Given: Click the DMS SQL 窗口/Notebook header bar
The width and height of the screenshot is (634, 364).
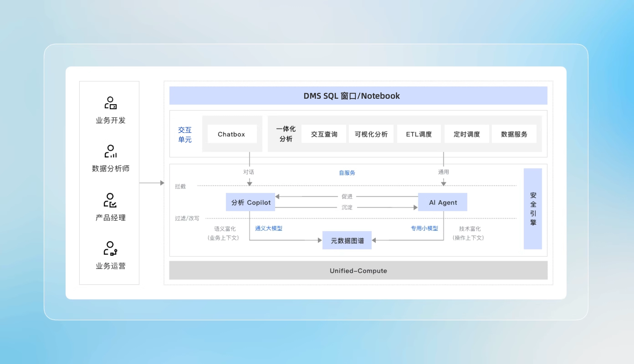Looking at the screenshot, I should (358, 96).
